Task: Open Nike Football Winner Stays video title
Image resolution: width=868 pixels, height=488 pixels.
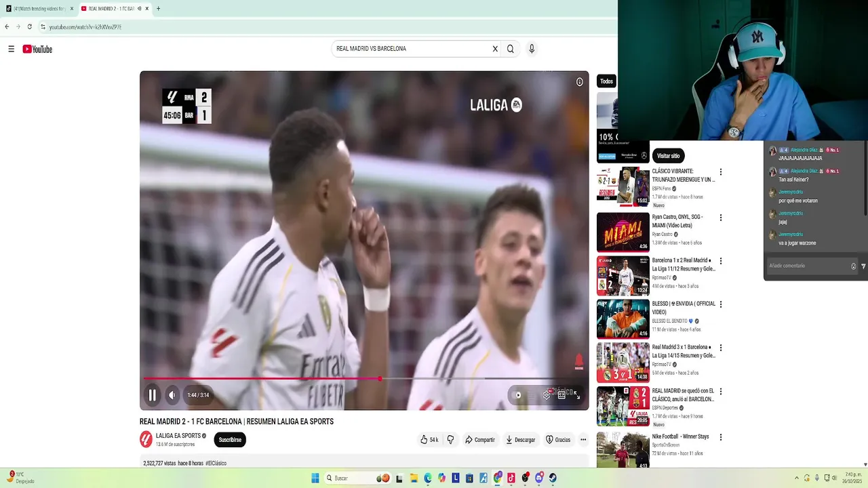Action: tap(680, 437)
